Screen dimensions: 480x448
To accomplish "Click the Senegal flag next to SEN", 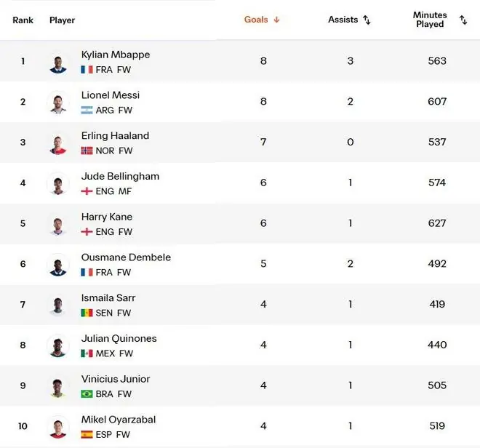I will [87, 313].
